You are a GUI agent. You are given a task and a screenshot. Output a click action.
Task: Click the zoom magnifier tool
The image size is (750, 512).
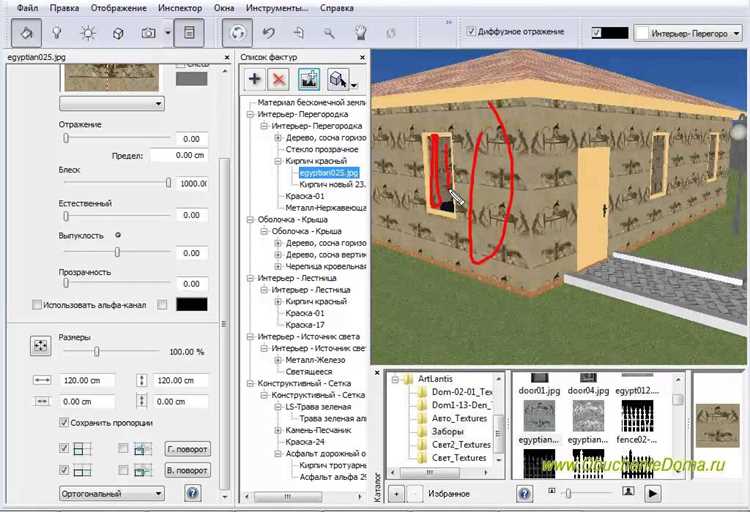pyautogui.click(x=329, y=33)
